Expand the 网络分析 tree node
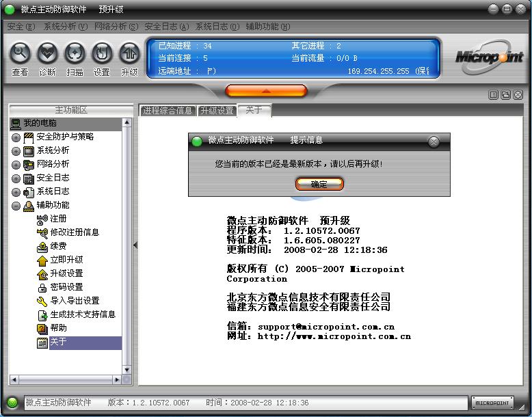The width and height of the screenshot is (532, 417). coord(16,165)
